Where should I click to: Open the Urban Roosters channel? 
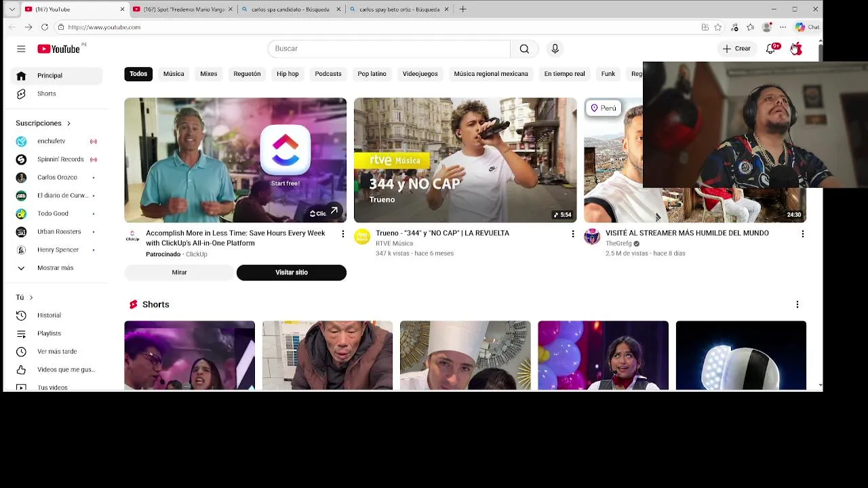click(x=56, y=232)
